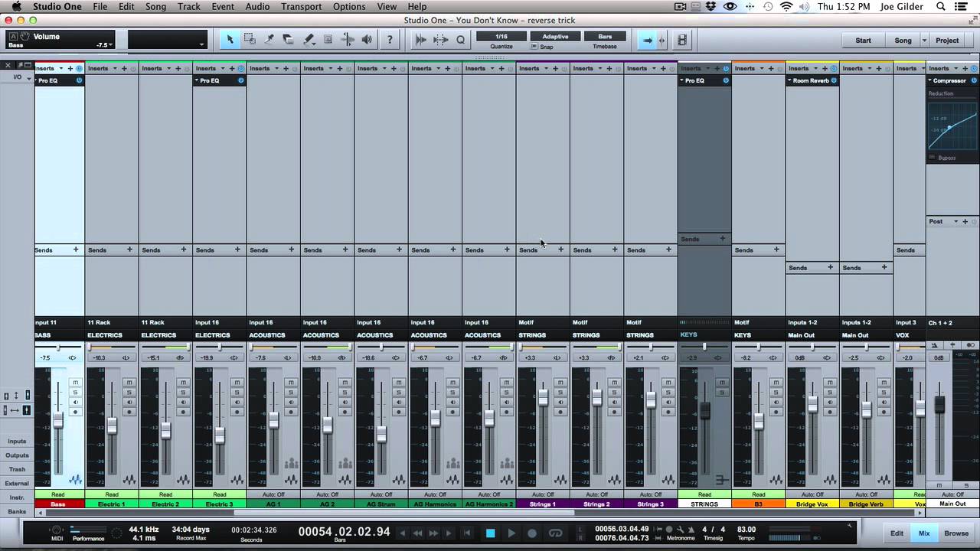Open Auto: Off mode on AG 1

(x=273, y=494)
